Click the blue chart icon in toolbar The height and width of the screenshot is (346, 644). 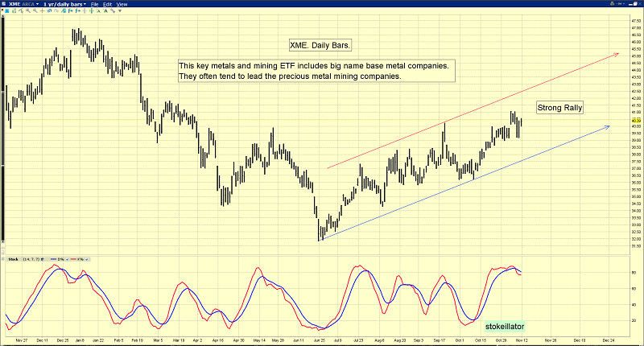7,10
